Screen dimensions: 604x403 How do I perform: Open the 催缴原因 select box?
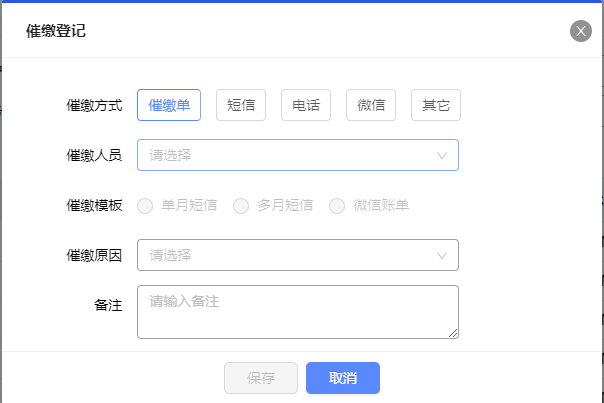(298, 255)
